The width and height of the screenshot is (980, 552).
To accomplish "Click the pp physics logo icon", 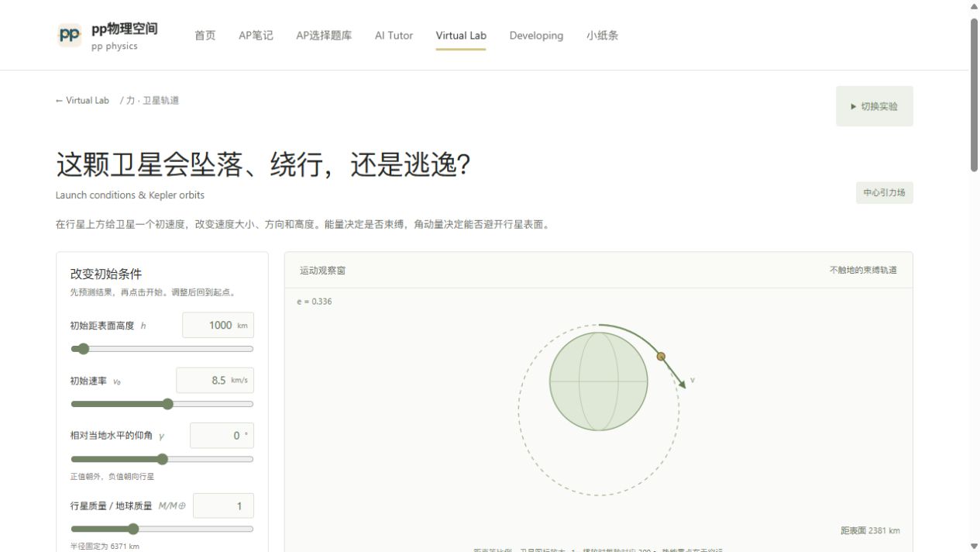I will pyautogui.click(x=70, y=35).
